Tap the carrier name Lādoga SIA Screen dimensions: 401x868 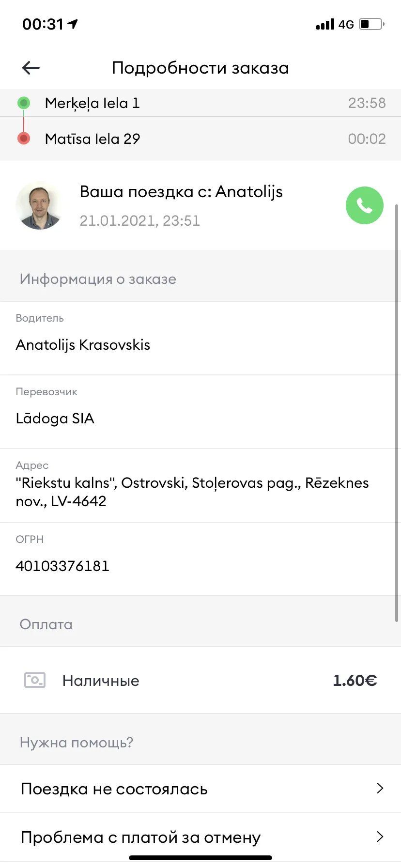point(55,418)
